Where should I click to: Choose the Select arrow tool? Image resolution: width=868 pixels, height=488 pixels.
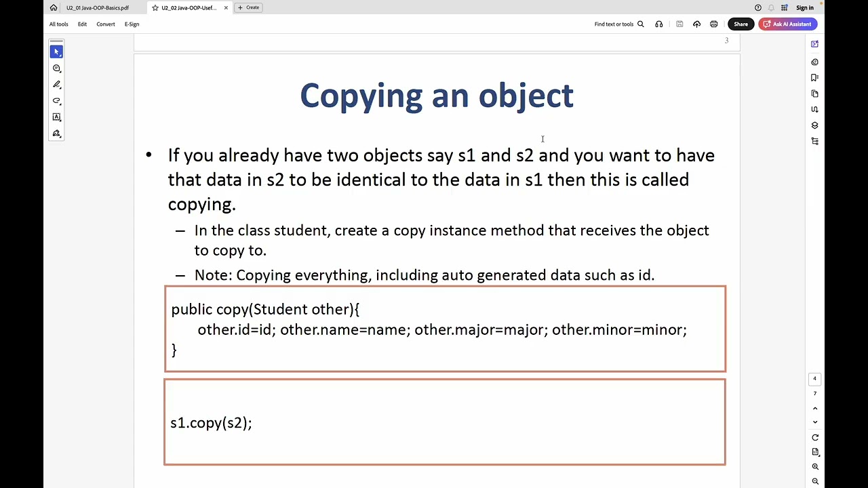[56, 52]
